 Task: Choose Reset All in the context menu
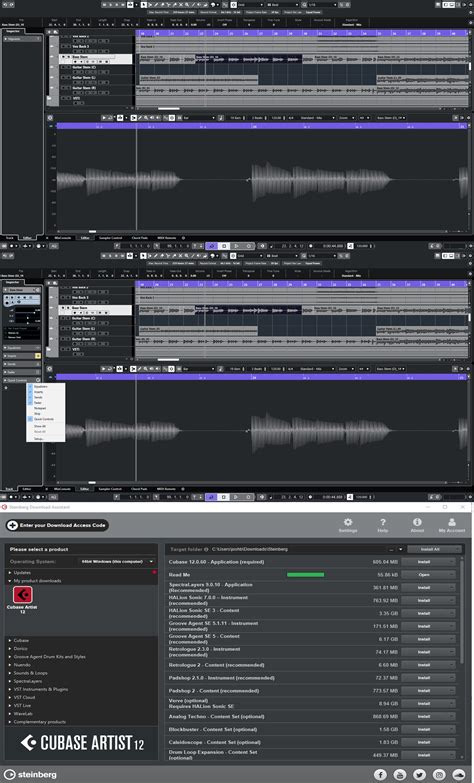[x=40, y=431]
